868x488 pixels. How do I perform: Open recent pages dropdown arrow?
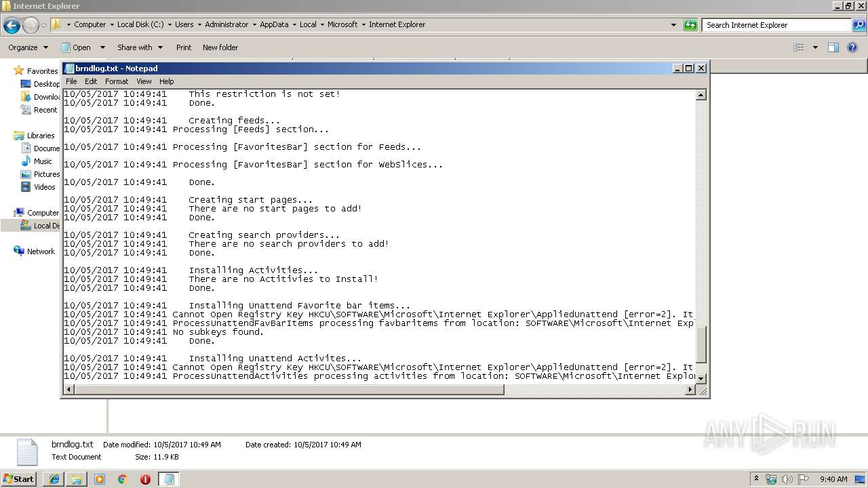click(44, 25)
